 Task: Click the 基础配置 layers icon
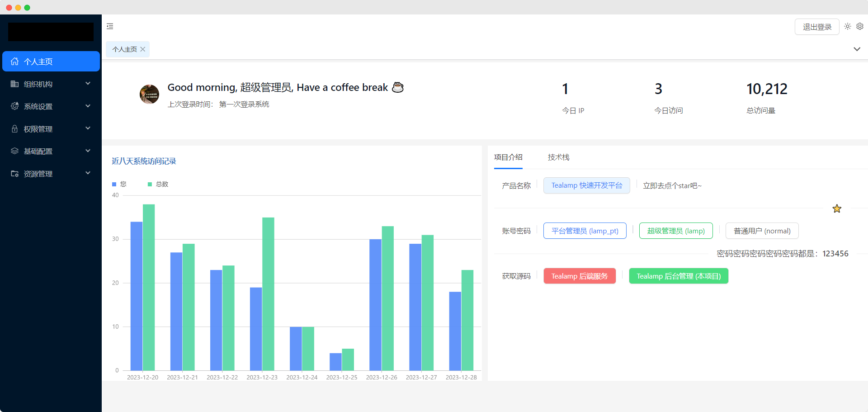(x=15, y=151)
